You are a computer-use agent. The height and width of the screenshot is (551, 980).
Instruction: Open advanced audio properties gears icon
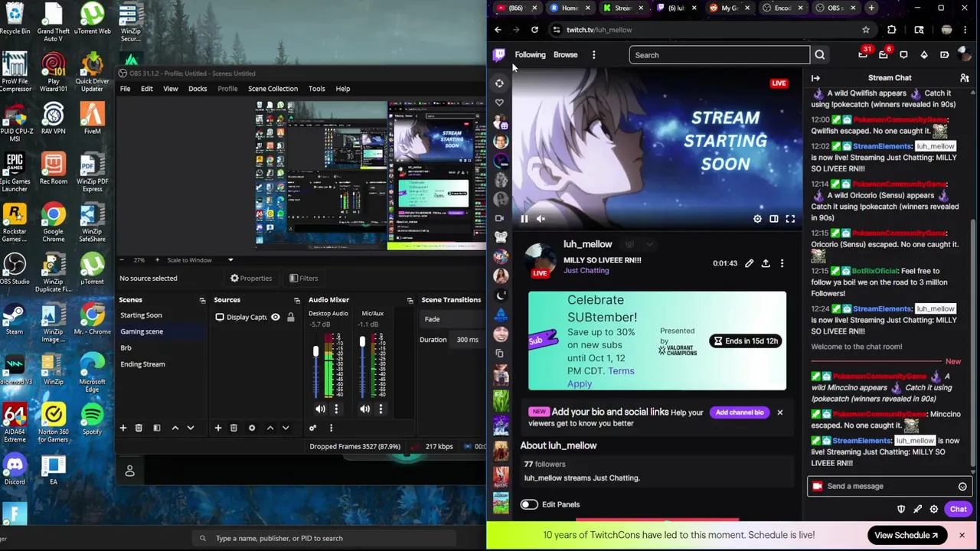click(312, 428)
